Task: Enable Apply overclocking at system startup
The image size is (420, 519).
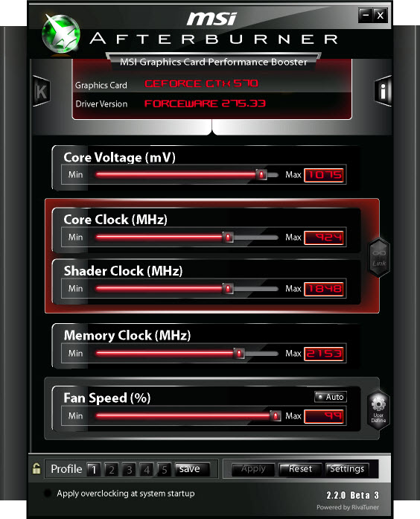Action: tap(48, 493)
